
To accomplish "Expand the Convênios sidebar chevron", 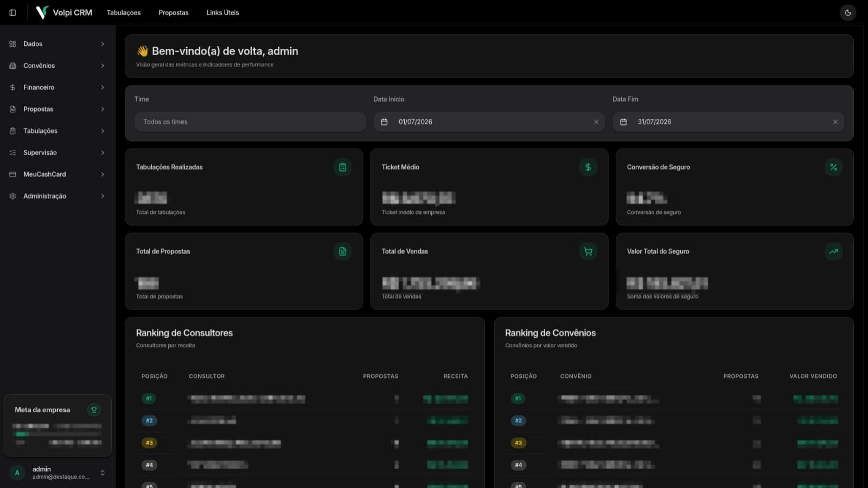I will 103,66.
